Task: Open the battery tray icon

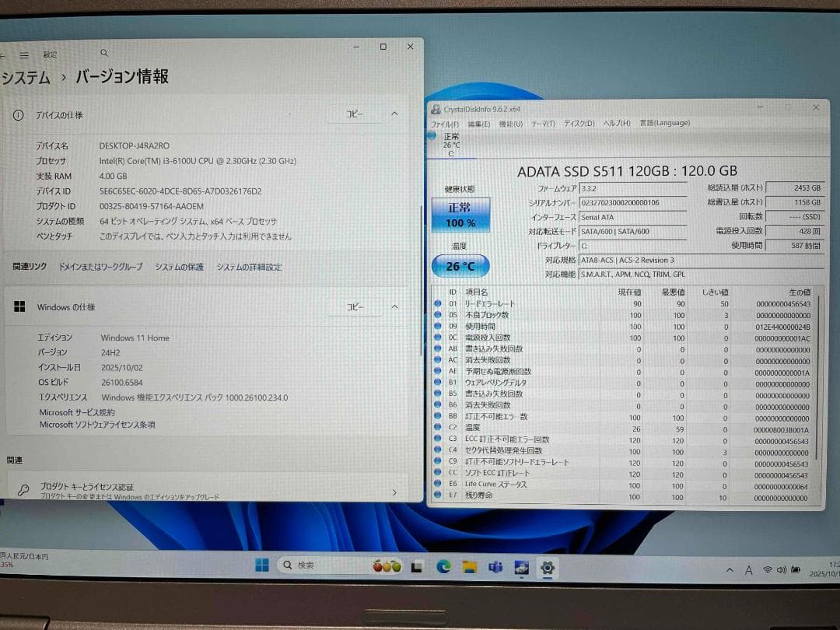Action: pyautogui.click(x=796, y=570)
